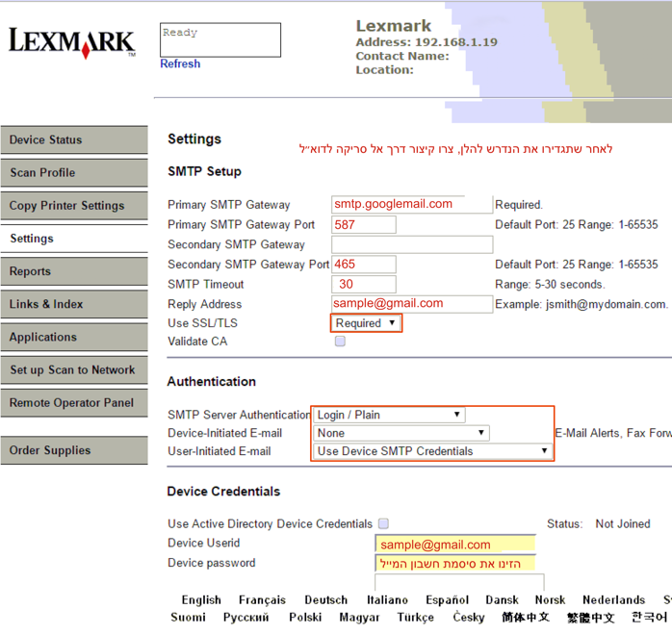Switch language to Suomi
Image resolution: width=672 pixels, height=634 pixels.
pos(188,617)
